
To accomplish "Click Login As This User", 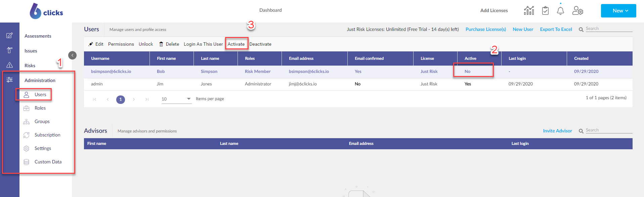I will [203, 44].
